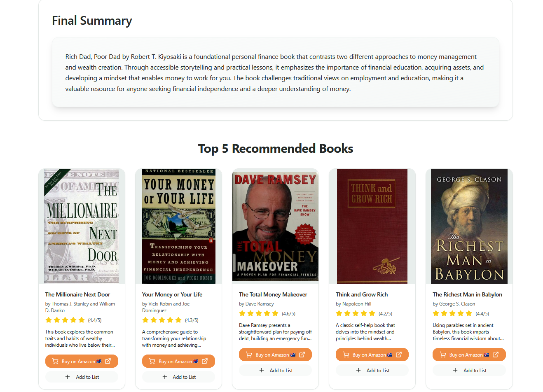
Task: Click The Richest Man in Babylon title
Action: coord(467,295)
